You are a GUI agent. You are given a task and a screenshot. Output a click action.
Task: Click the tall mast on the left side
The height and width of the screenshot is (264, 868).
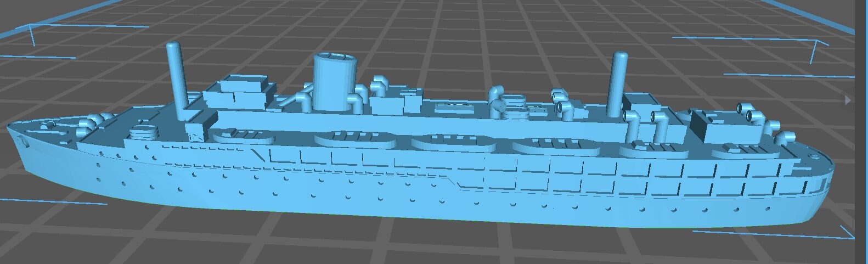tap(177, 77)
